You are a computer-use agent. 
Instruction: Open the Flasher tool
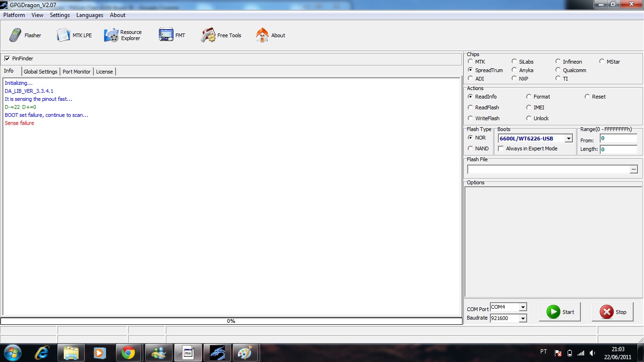point(25,35)
